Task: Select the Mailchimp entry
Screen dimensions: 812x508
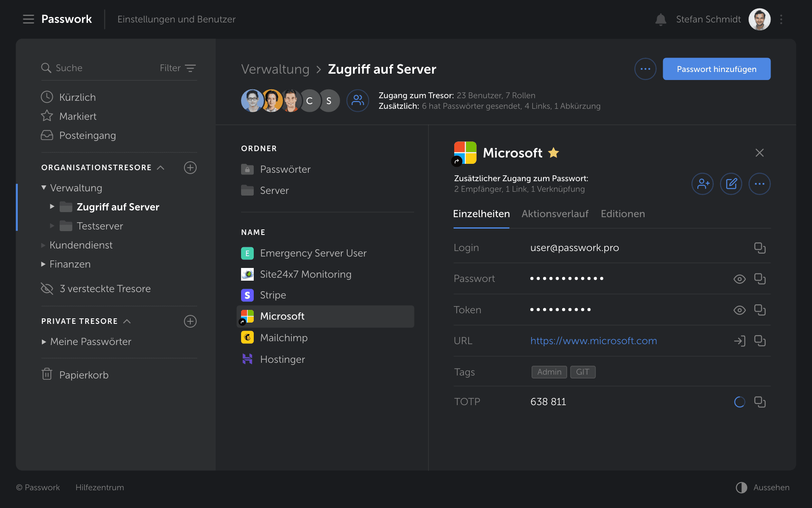Action: coord(325,338)
